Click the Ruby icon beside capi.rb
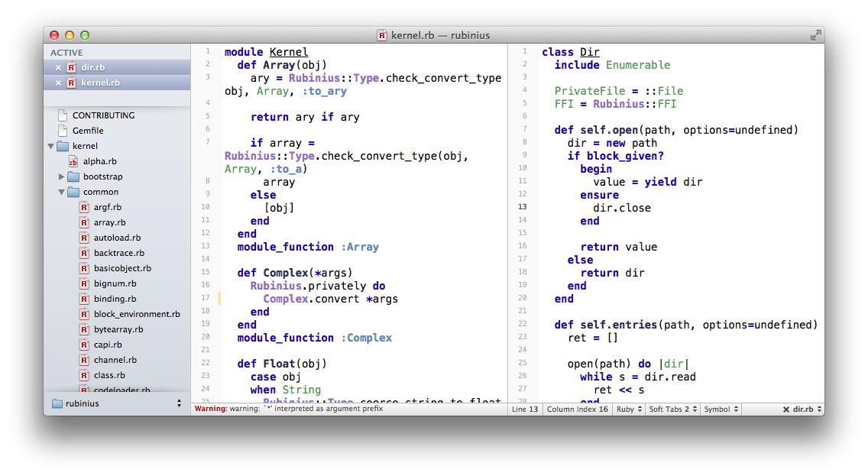 click(x=84, y=345)
